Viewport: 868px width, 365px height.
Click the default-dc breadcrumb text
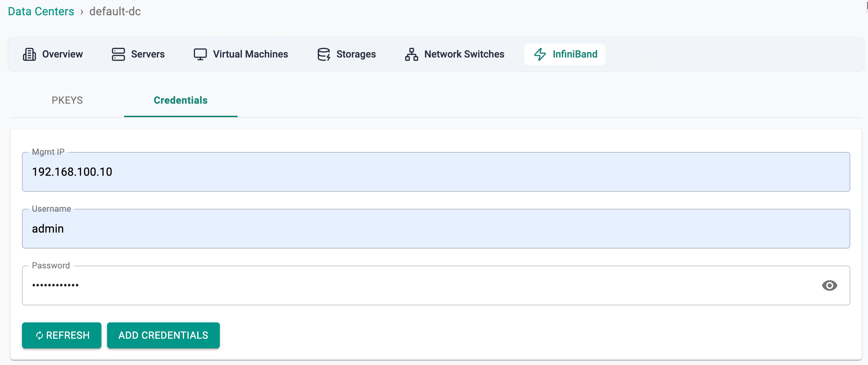click(115, 11)
